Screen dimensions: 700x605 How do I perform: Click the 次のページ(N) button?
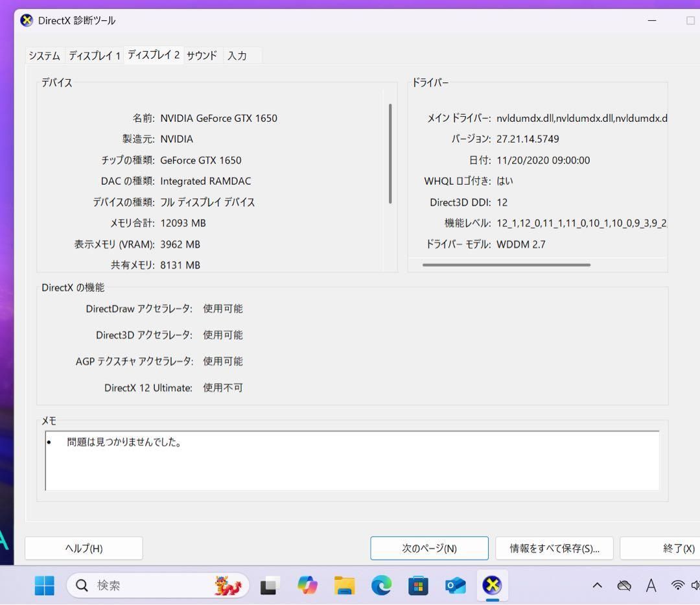pyautogui.click(x=429, y=548)
